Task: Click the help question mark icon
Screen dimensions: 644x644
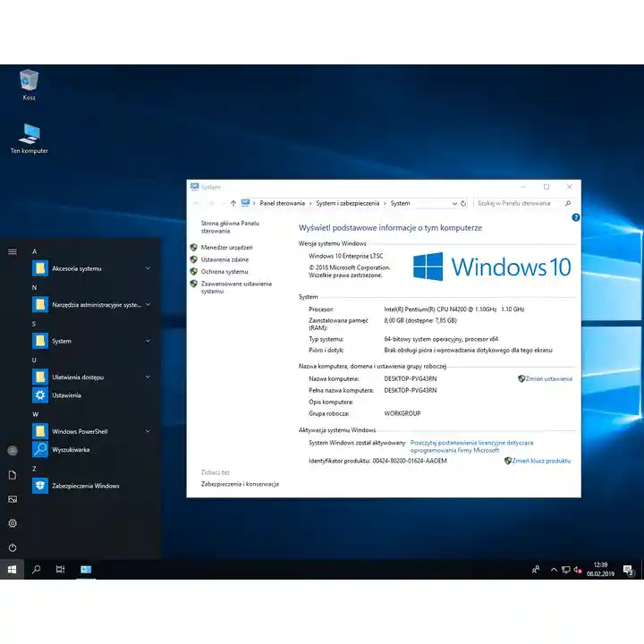Action: tap(575, 217)
